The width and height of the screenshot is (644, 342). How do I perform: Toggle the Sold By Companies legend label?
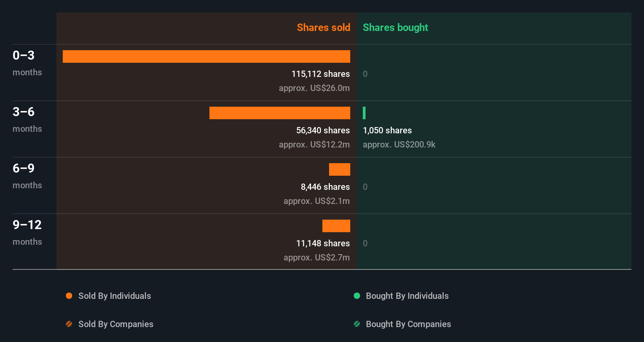(116, 324)
